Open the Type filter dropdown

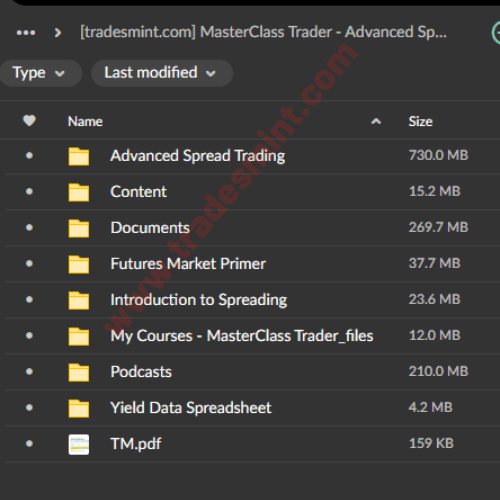41,73
